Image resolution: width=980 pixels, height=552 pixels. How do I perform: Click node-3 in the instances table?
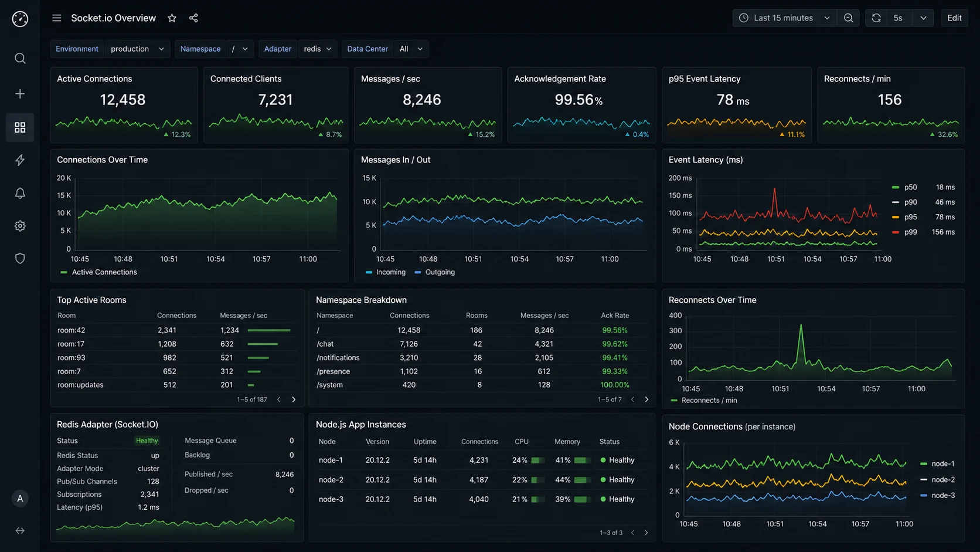click(x=331, y=499)
